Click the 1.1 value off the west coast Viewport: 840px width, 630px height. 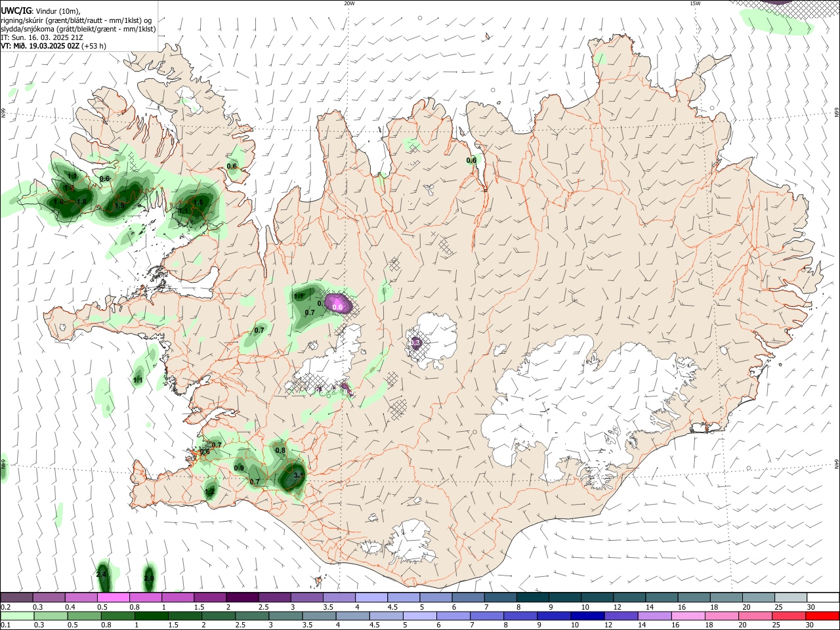pos(138,379)
